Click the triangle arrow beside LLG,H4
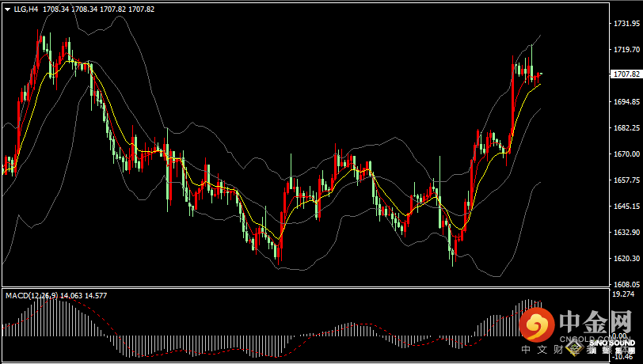 click(8, 9)
